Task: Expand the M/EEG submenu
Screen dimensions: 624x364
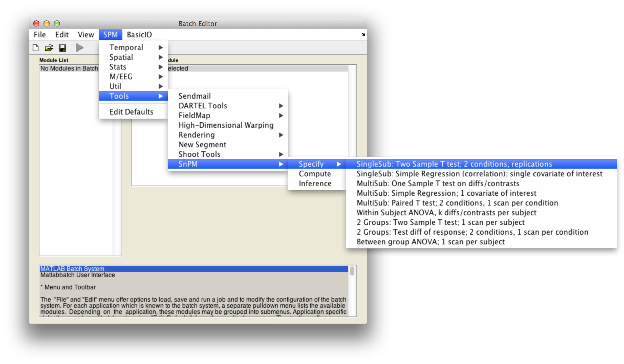Action: (133, 77)
